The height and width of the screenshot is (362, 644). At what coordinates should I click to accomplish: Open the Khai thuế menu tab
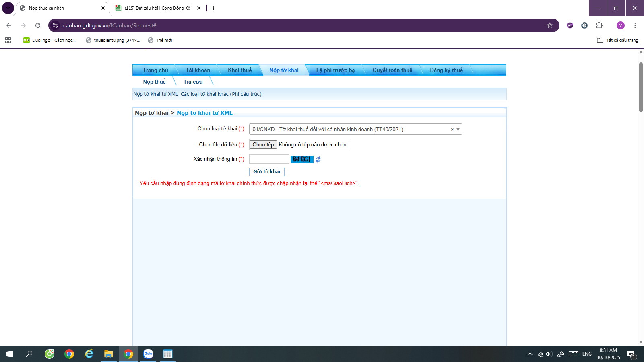(x=239, y=70)
